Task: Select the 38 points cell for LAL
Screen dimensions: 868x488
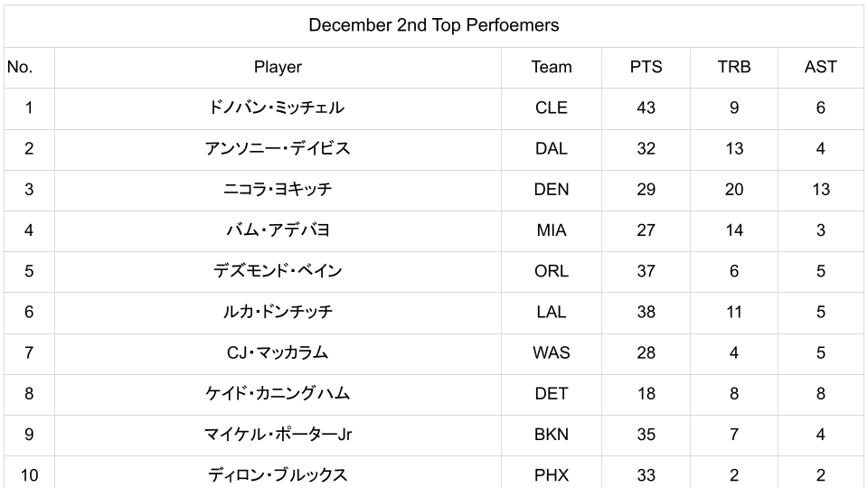Action: point(646,312)
